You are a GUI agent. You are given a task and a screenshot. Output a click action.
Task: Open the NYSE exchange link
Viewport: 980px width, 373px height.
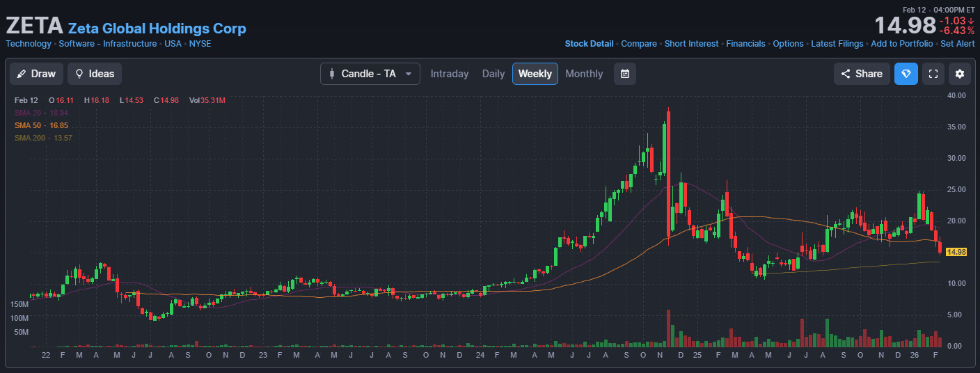tap(200, 44)
